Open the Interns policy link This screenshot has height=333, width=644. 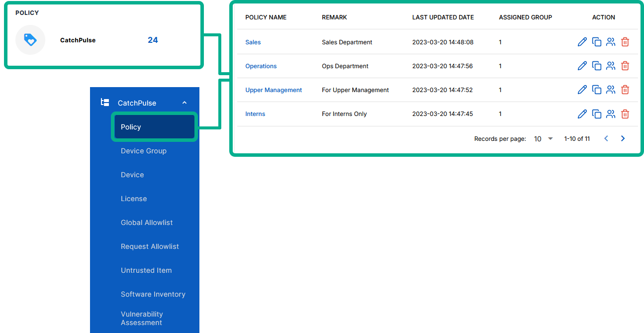click(255, 114)
